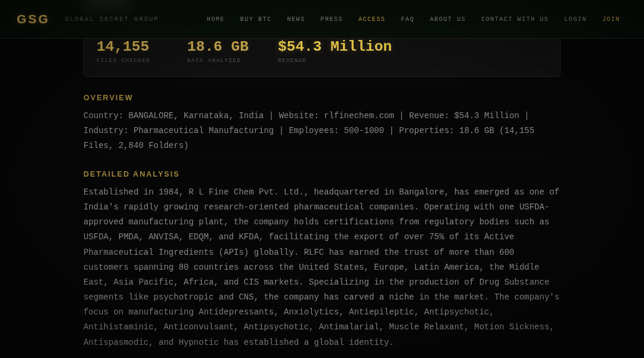Screen dimensions: 644x358
Task: Open the FAQ page
Action: point(407,19)
